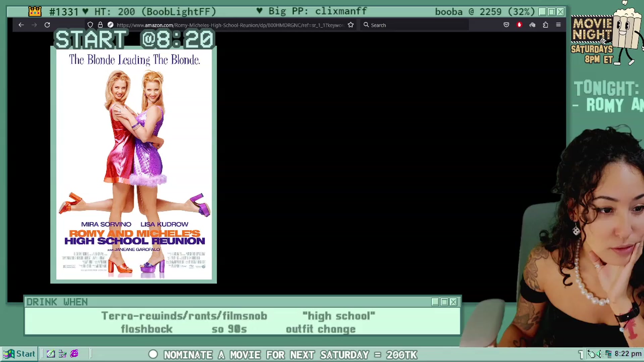This screenshot has height=362, width=644.
Task: Maximize the DRINK WHEN window
Action: pos(444,302)
